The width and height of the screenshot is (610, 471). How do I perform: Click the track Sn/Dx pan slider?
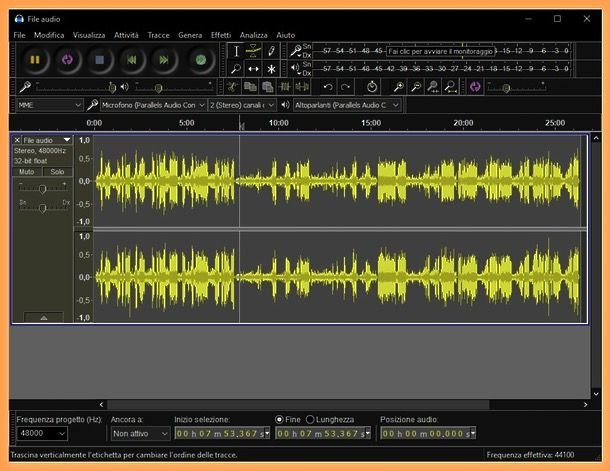43,207
